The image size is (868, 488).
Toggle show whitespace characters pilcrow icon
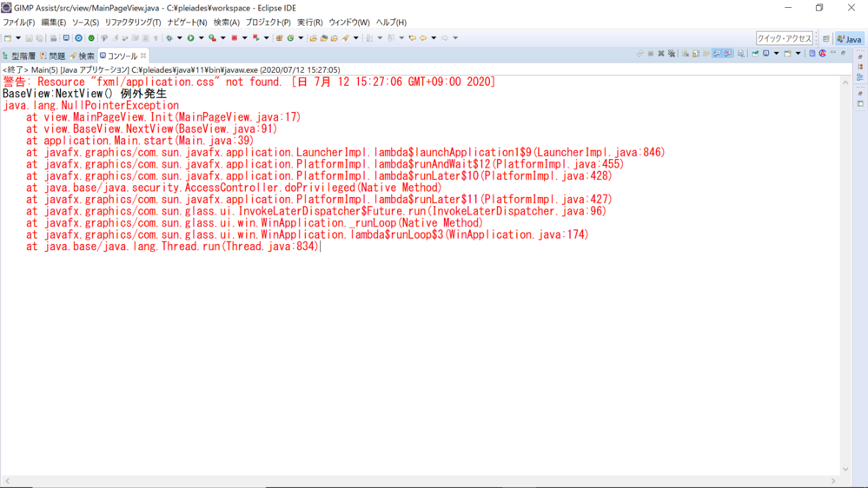pyautogui.click(x=156, y=38)
